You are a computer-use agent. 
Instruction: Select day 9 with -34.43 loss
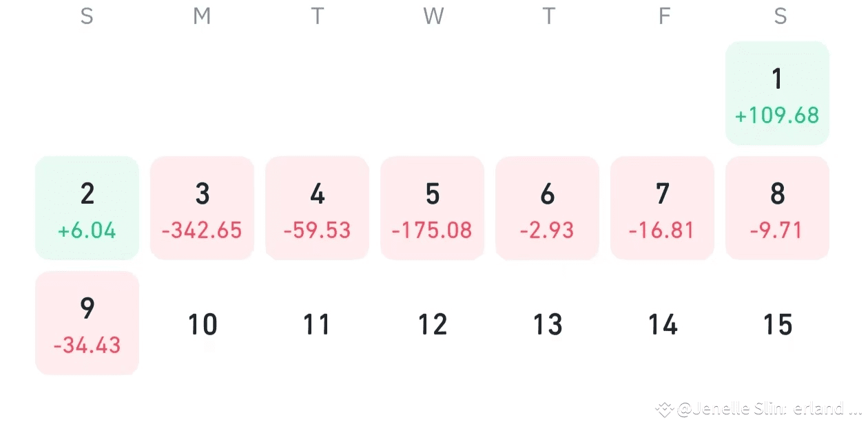[x=87, y=324]
